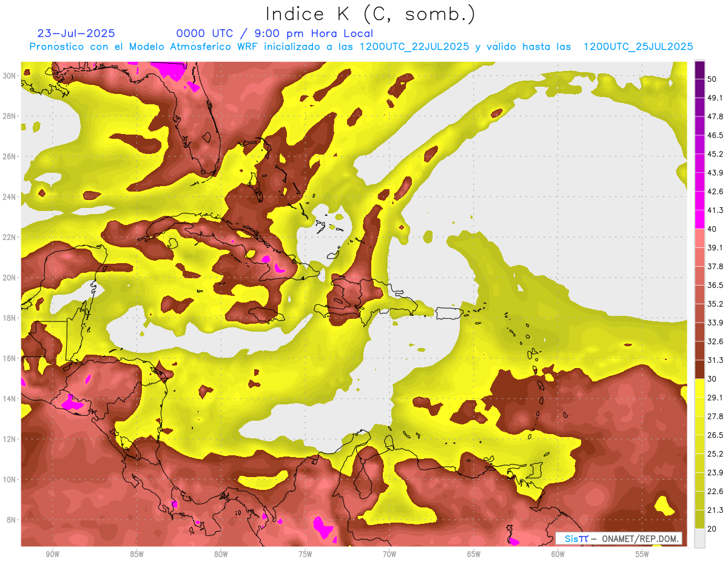Click the bright magenta swatch just above 40
The width and height of the screenshot is (728, 562).
699,219
